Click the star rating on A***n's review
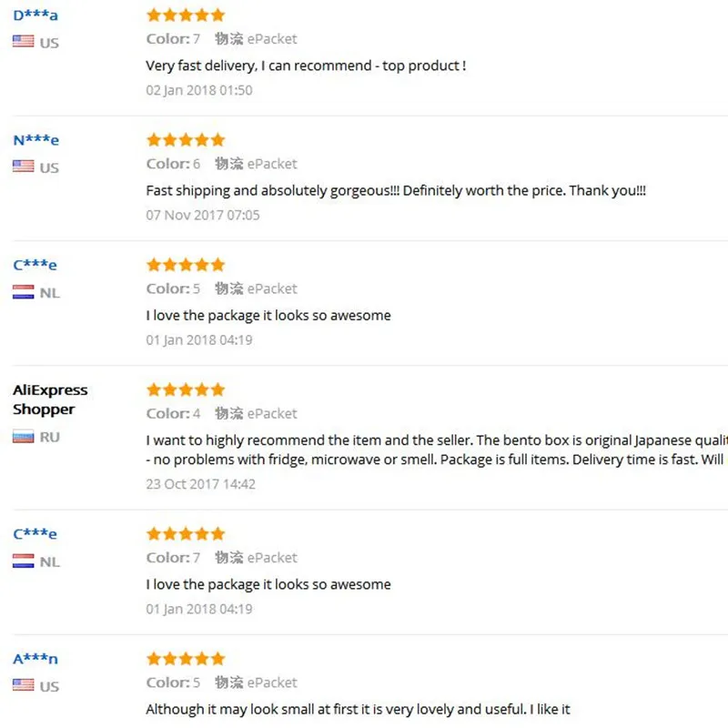Image resolution: width=728 pixels, height=728 pixels. pos(186,658)
